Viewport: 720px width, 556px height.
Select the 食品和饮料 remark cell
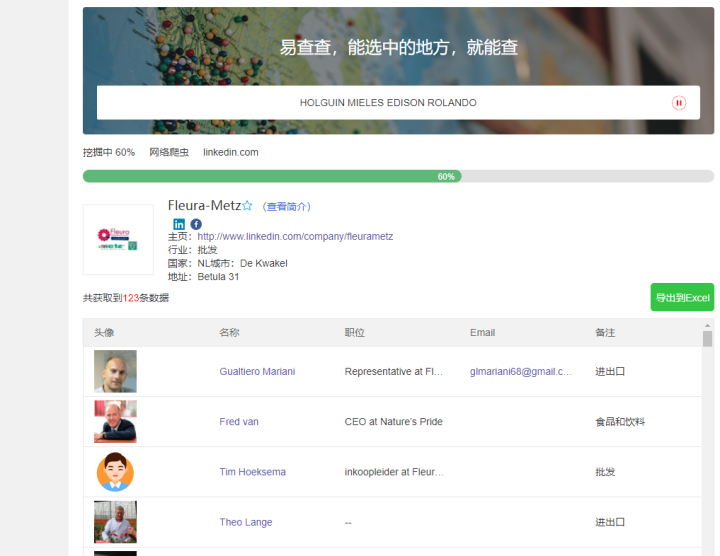620,421
